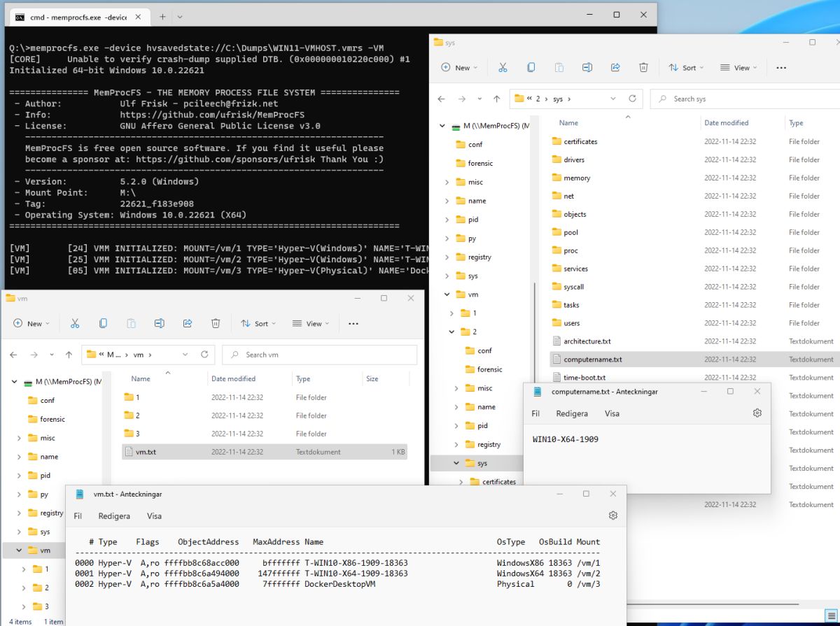840x626 pixels.
Task: Click Cut icon in sys window toolbar
Action: click(x=503, y=68)
